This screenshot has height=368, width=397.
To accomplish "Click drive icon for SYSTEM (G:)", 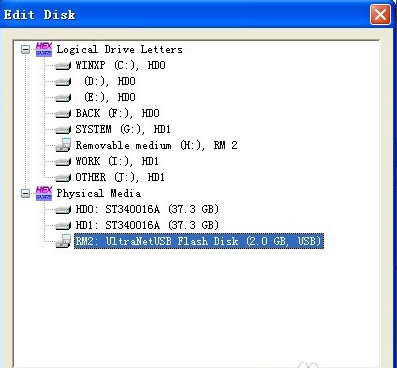I will 63,130.
